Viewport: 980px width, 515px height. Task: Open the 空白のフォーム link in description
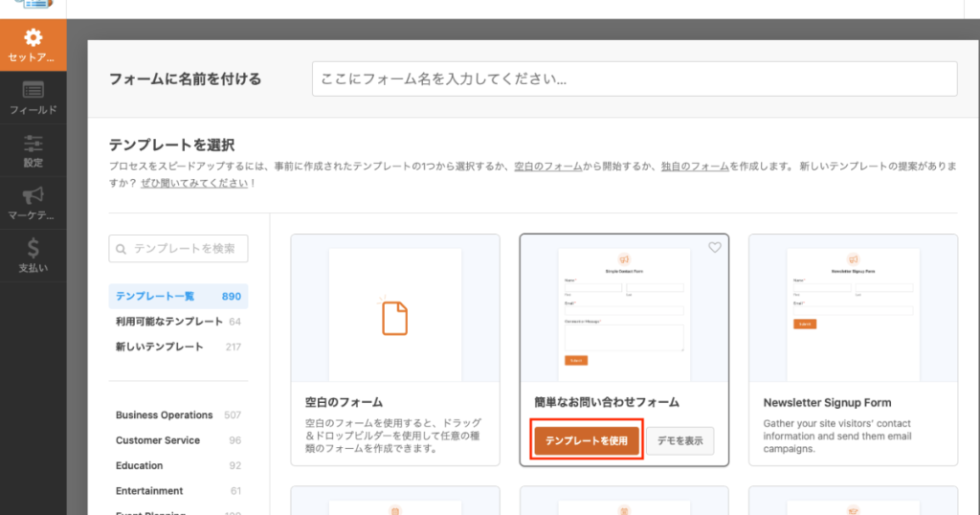[x=548, y=166]
